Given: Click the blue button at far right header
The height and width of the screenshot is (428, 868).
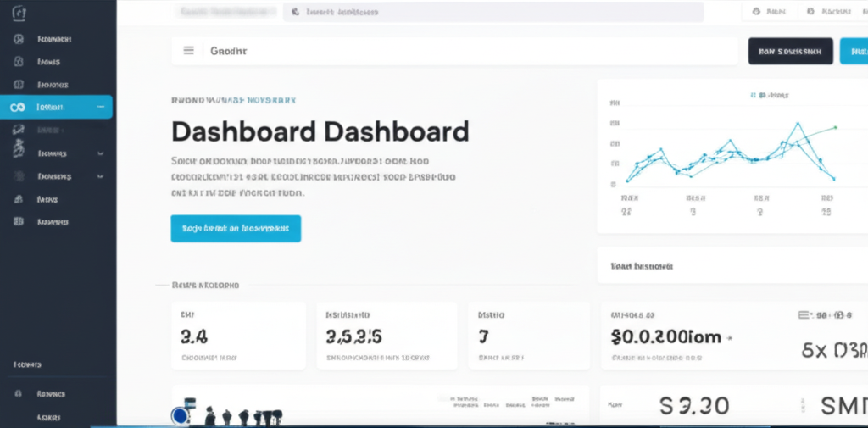Looking at the screenshot, I should [x=854, y=51].
